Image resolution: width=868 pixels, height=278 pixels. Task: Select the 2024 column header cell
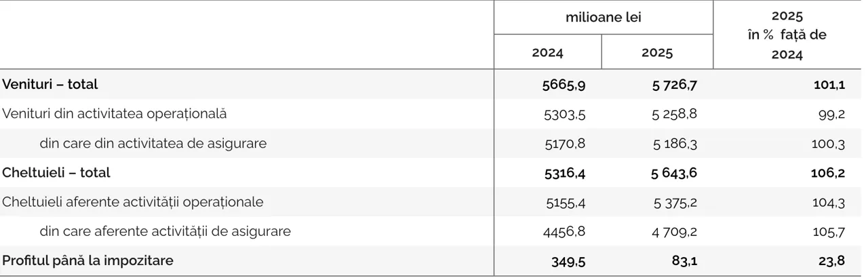(x=547, y=52)
